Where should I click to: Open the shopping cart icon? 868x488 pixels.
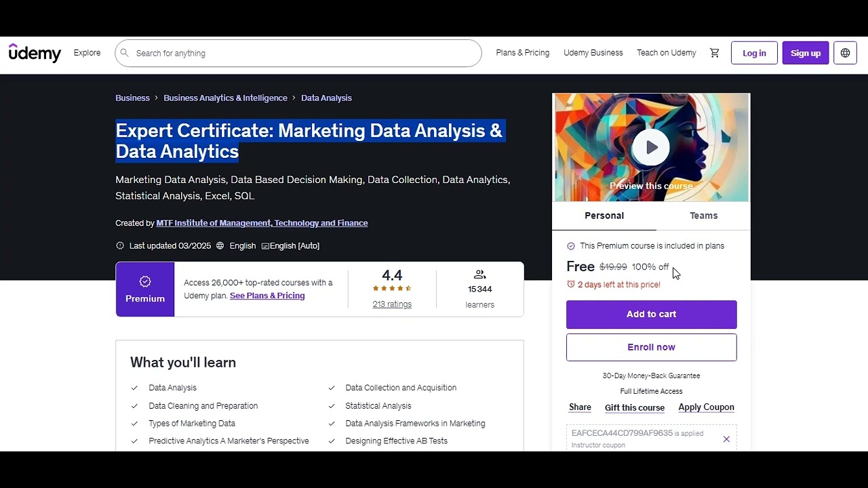(x=714, y=53)
